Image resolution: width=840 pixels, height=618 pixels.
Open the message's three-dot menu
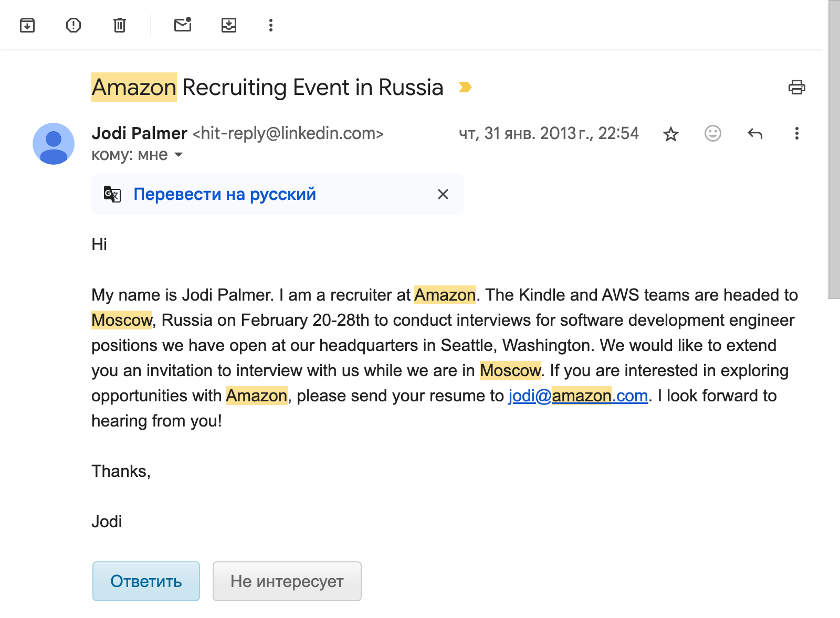(796, 134)
